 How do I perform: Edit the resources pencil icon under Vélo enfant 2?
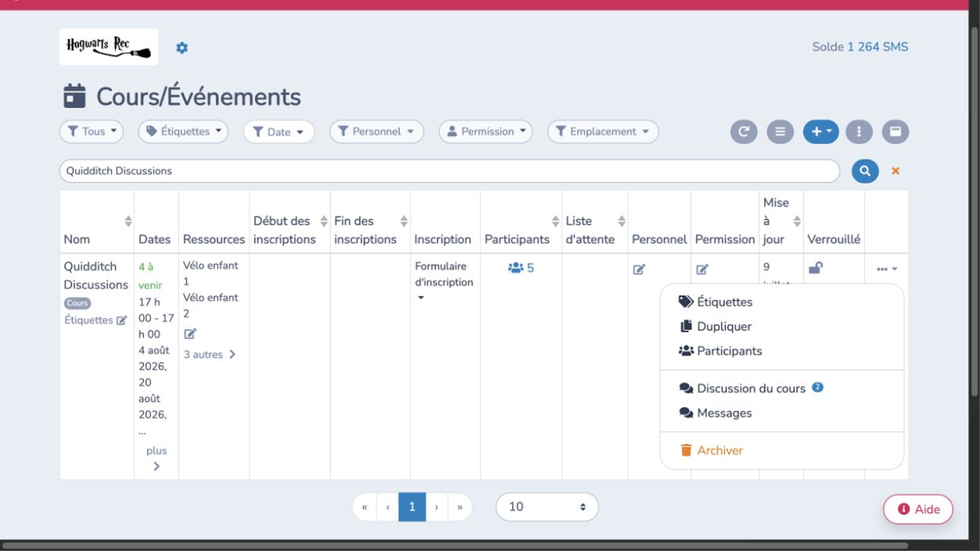pyautogui.click(x=189, y=334)
